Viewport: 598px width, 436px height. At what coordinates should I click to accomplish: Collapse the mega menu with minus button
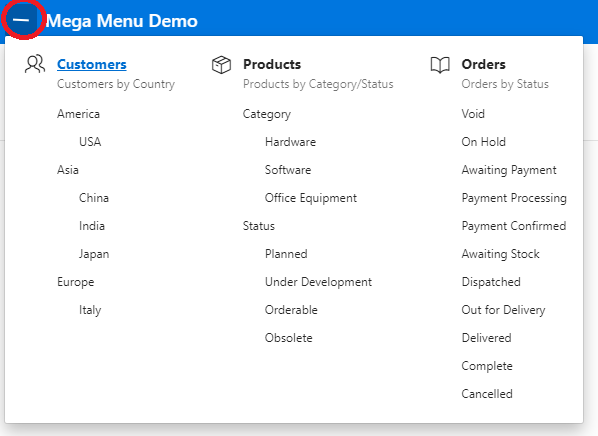(23, 20)
